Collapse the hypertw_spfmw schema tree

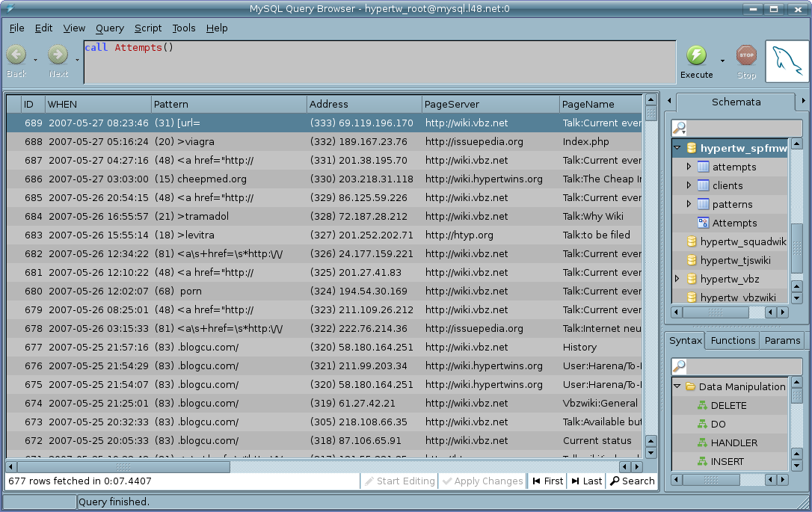click(x=677, y=148)
